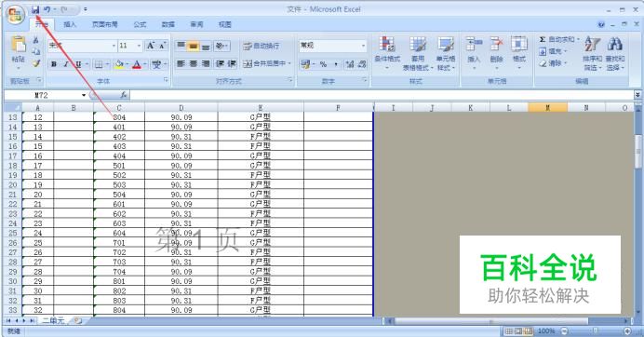
Task: Align text left
Action: click(x=181, y=63)
